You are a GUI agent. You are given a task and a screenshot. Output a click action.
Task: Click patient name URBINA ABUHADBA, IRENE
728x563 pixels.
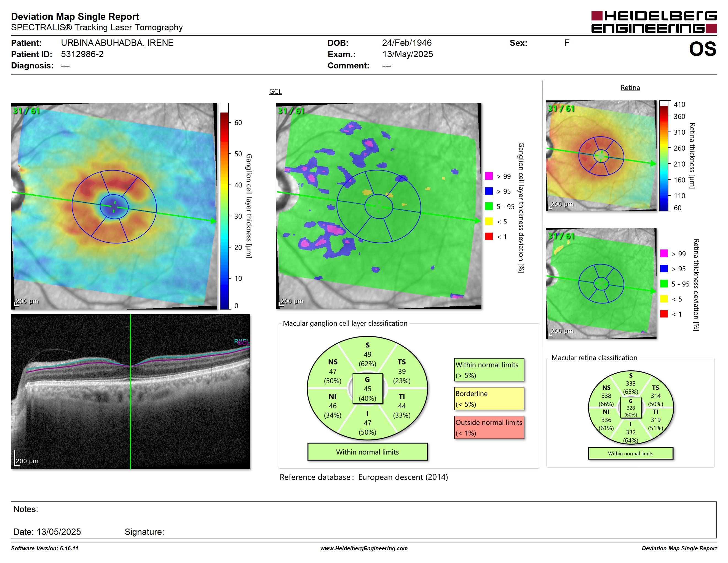click(117, 43)
